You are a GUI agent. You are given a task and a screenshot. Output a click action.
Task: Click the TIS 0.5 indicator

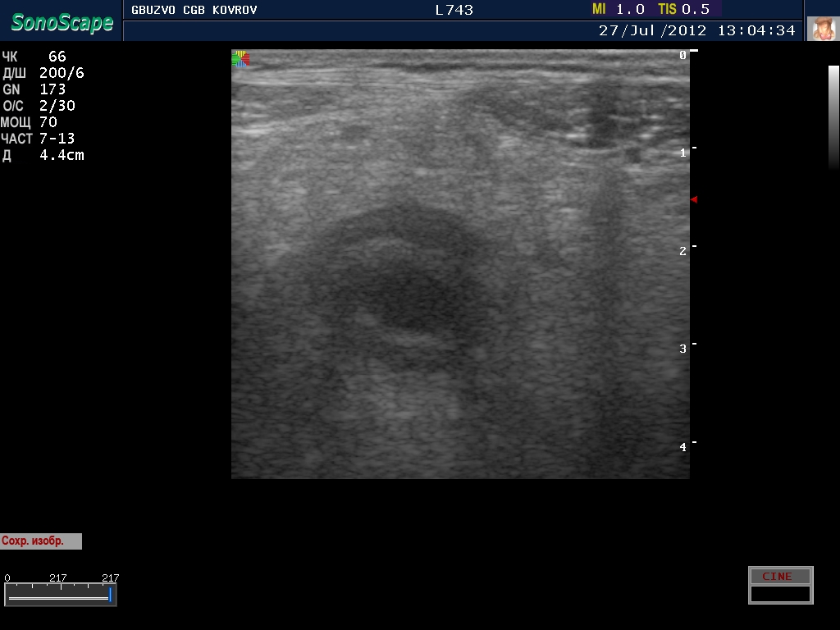[683, 9]
